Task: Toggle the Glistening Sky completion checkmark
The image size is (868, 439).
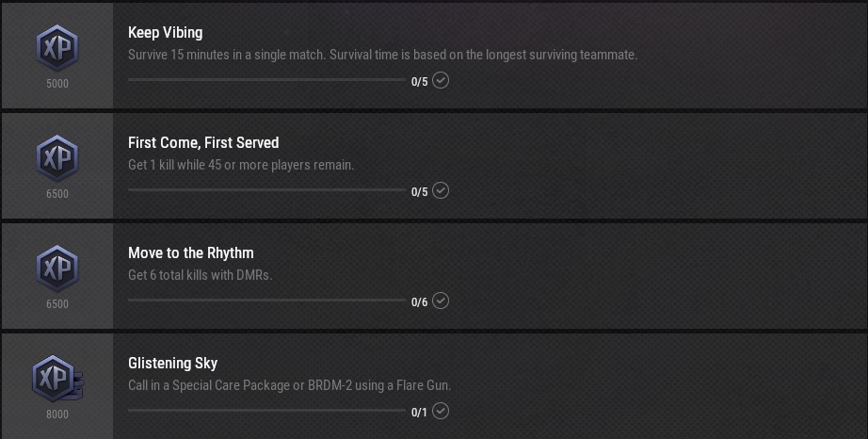Action: pos(441,411)
